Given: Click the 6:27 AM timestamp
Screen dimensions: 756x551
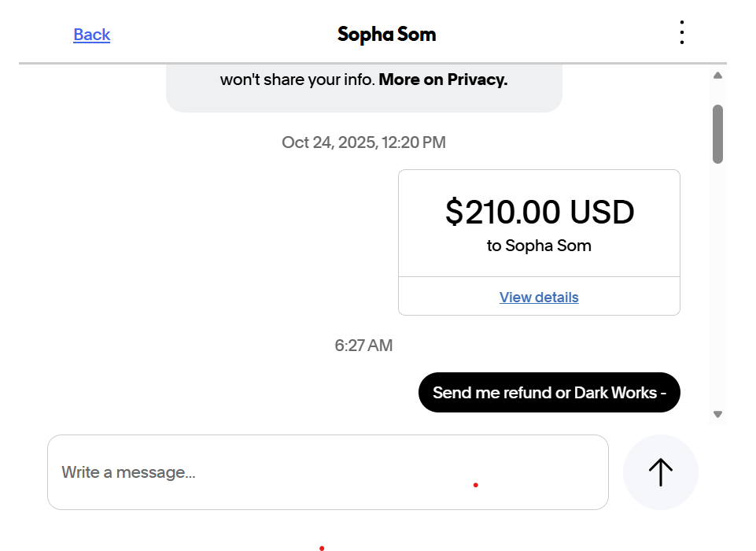Looking at the screenshot, I should click(363, 345).
